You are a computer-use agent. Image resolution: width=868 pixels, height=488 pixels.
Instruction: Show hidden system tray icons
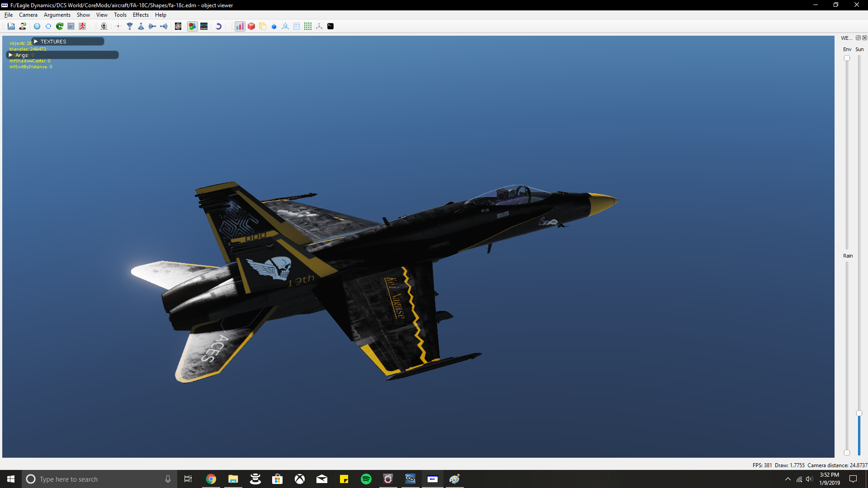788,479
